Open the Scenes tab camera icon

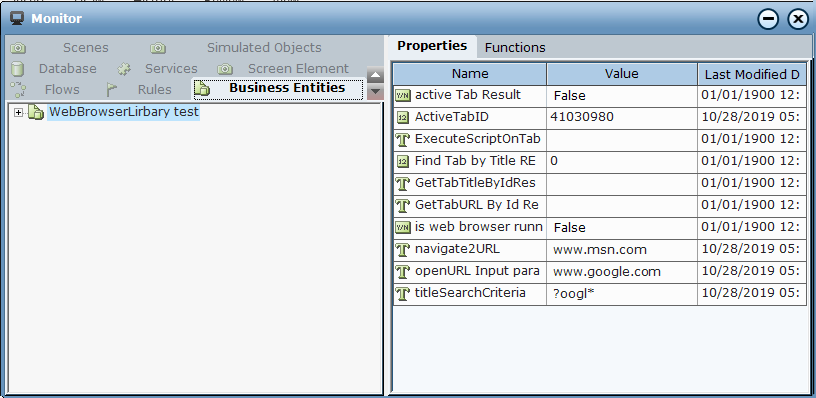tap(18, 48)
